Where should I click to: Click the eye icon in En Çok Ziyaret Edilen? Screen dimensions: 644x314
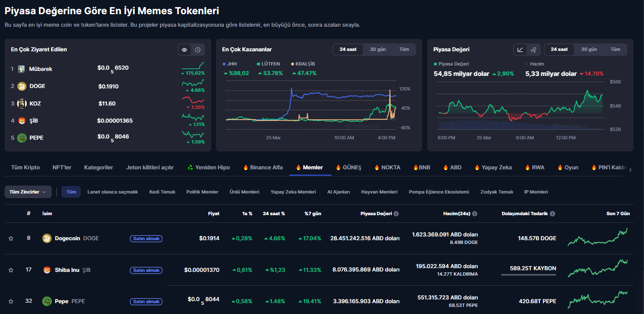(x=184, y=50)
